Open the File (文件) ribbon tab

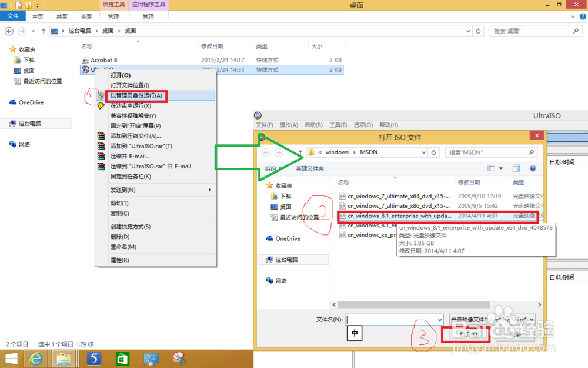13,16
